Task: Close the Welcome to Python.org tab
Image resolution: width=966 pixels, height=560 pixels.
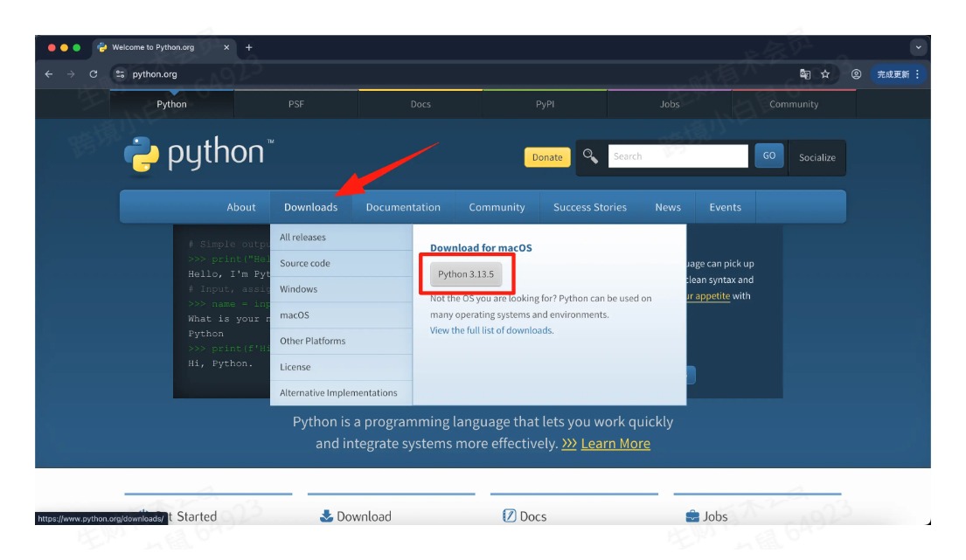Action: pos(226,47)
